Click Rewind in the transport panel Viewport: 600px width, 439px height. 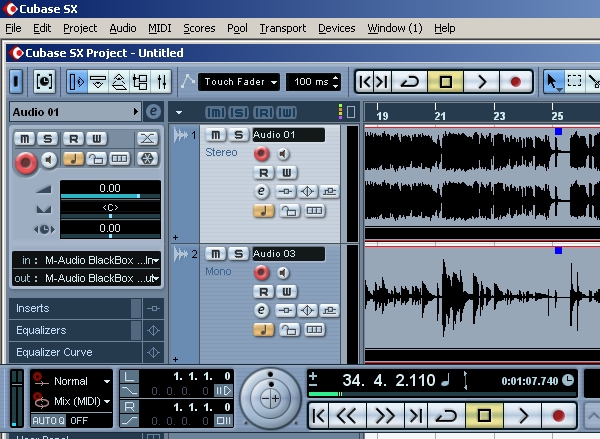tap(347, 416)
